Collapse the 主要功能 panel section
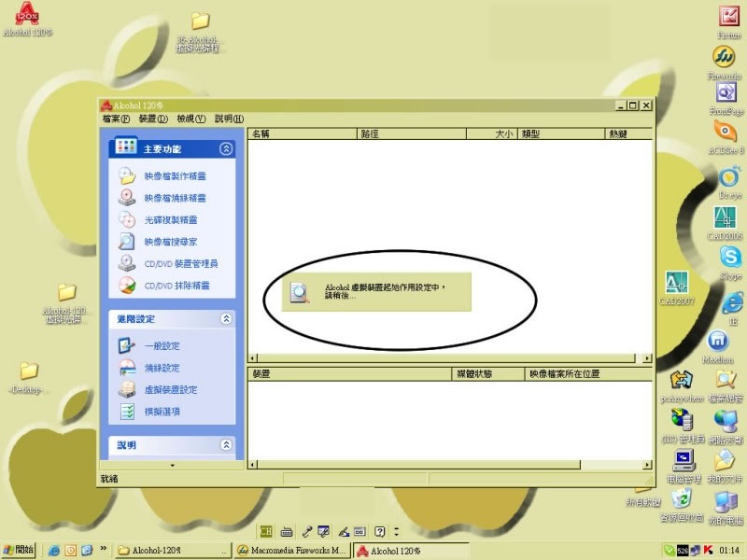This screenshot has width=747, height=560. pyautogui.click(x=226, y=149)
